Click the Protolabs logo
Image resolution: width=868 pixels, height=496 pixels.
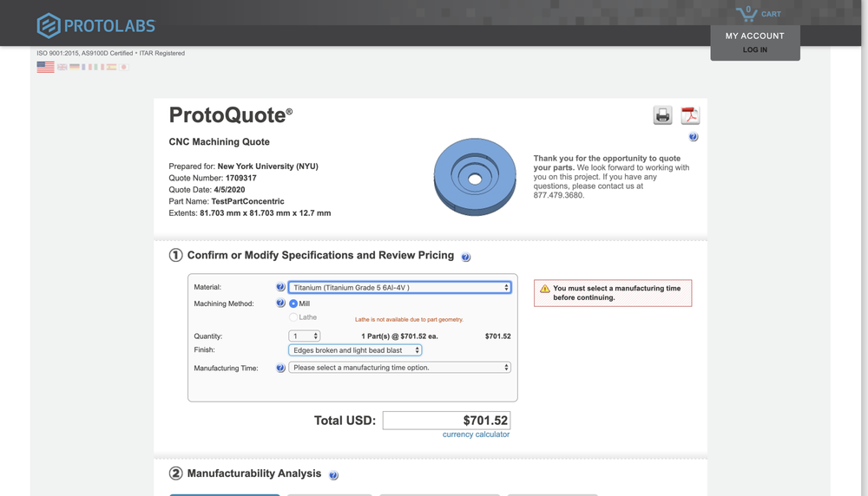[x=96, y=25]
